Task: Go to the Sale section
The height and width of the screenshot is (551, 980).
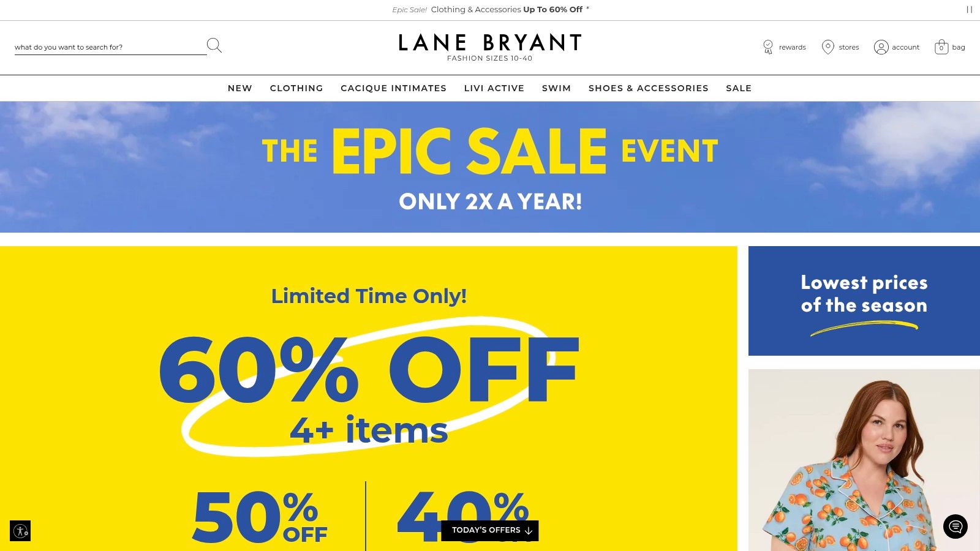Action: point(739,88)
